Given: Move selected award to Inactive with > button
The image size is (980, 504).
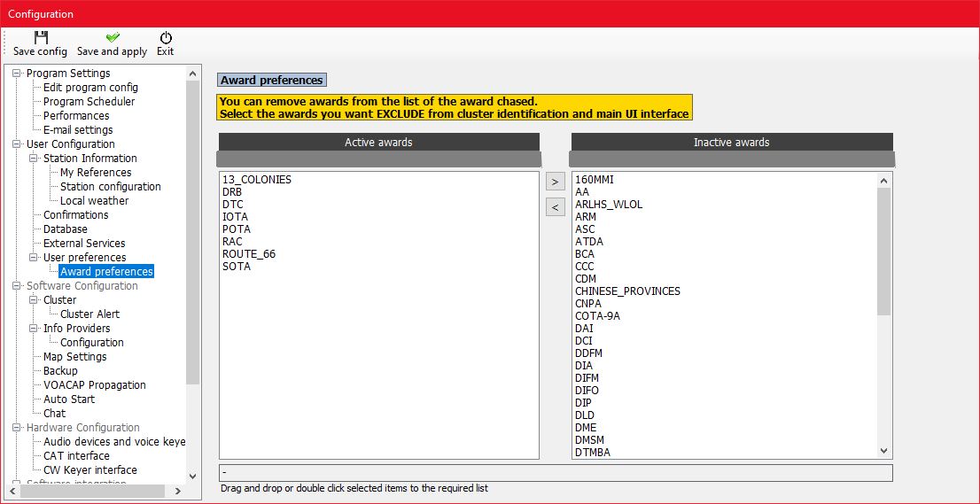Looking at the screenshot, I should click(x=555, y=182).
